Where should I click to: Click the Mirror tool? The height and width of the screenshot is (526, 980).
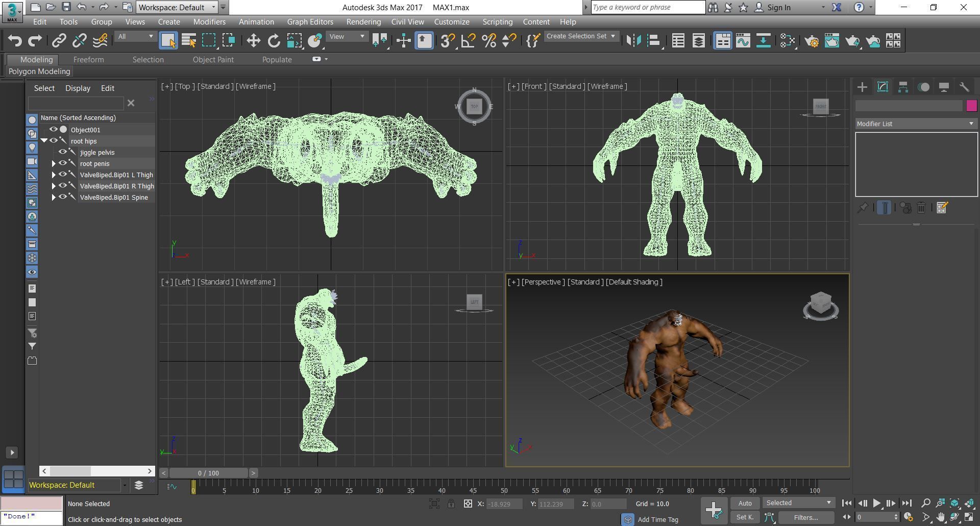click(633, 41)
